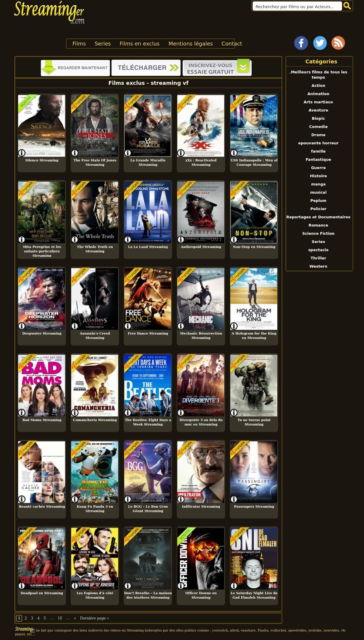Open info icon on Comancheria poster
Viewport: 364px width, 640px height.
[x=75, y=412]
